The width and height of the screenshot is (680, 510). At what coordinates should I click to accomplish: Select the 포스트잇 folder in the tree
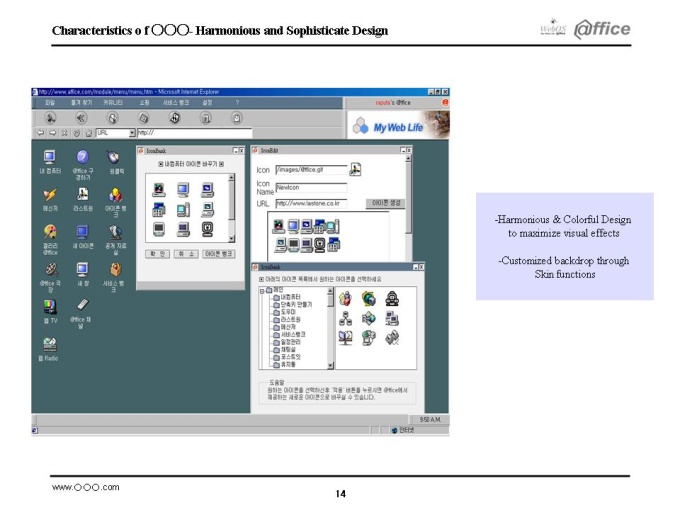(x=287, y=356)
